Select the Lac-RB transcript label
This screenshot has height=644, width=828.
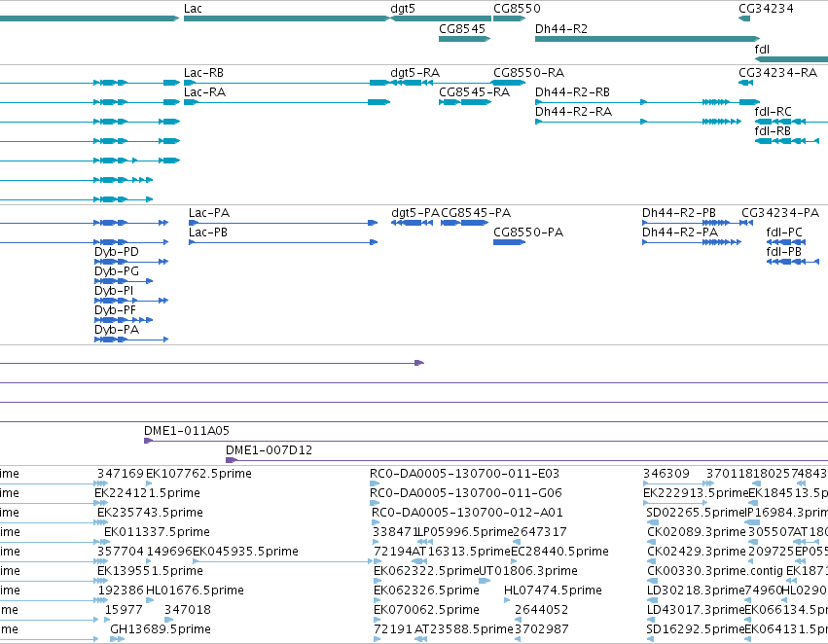click(203, 73)
